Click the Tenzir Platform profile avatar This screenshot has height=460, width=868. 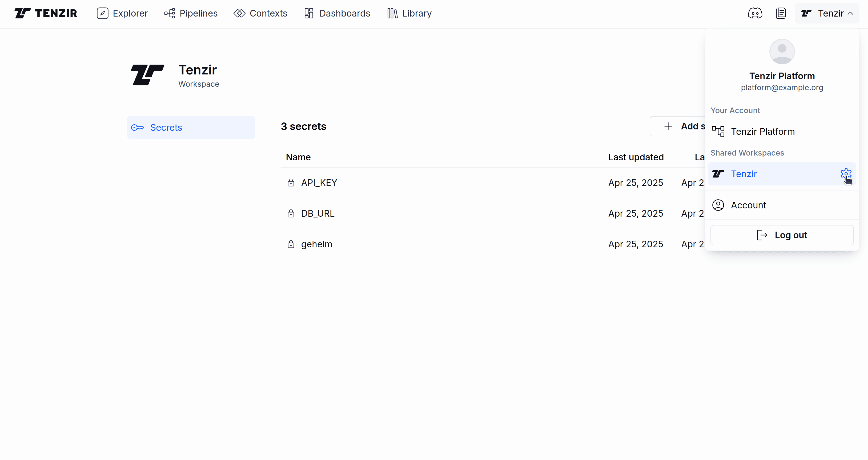pyautogui.click(x=782, y=51)
